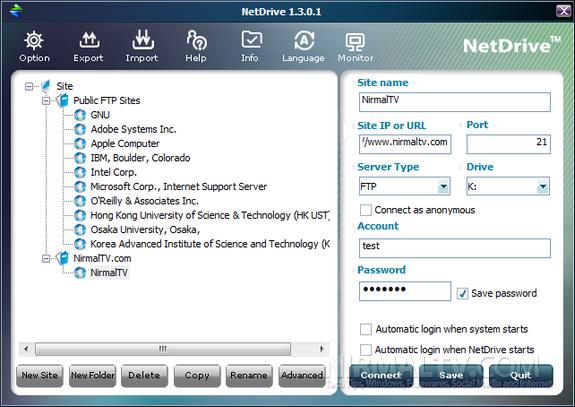Click the globe icon beside Apple Computer
This screenshot has height=407, width=575.
(x=80, y=143)
